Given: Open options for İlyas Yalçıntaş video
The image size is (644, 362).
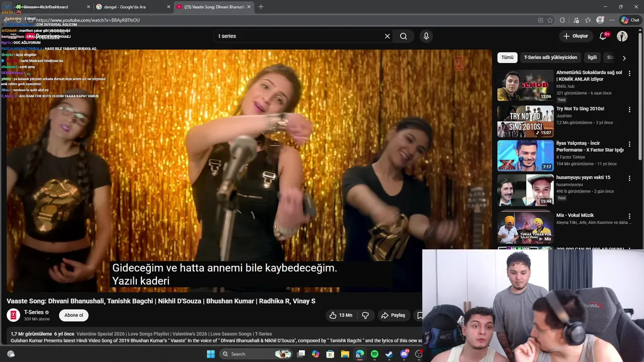Looking at the screenshot, I should (629, 144).
